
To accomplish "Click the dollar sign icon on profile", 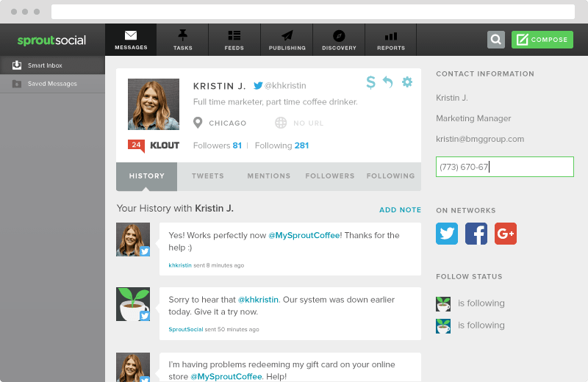I will pos(370,82).
